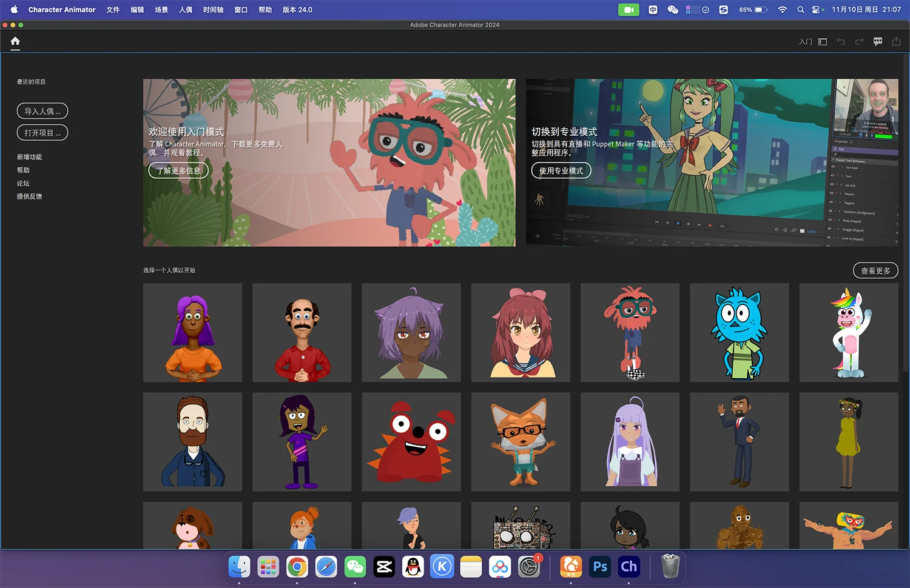The image size is (910, 588).
Task: Open the 编辑 menu
Action: click(137, 10)
